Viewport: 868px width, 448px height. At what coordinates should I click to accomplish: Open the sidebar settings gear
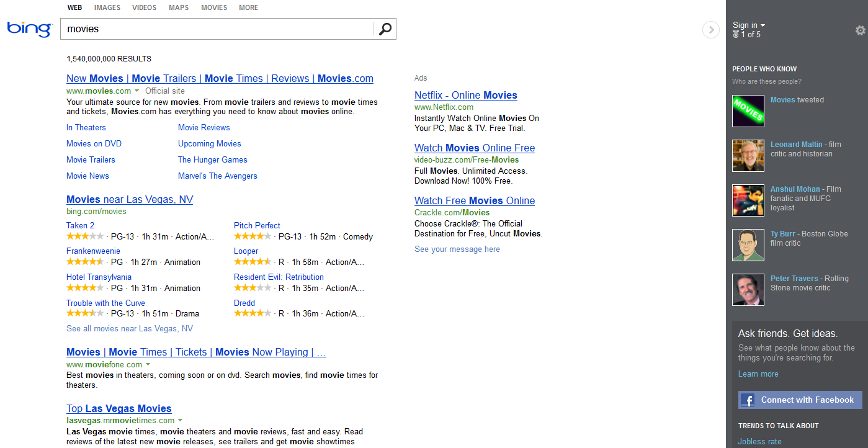860,30
